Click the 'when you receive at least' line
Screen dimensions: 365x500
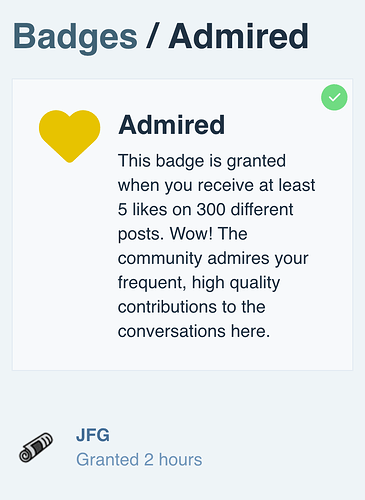point(216,186)
